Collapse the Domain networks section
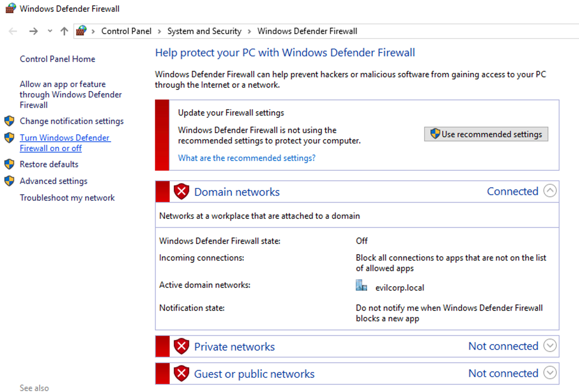The height and width of the screenshot is (392, 579). click(550, 191)
